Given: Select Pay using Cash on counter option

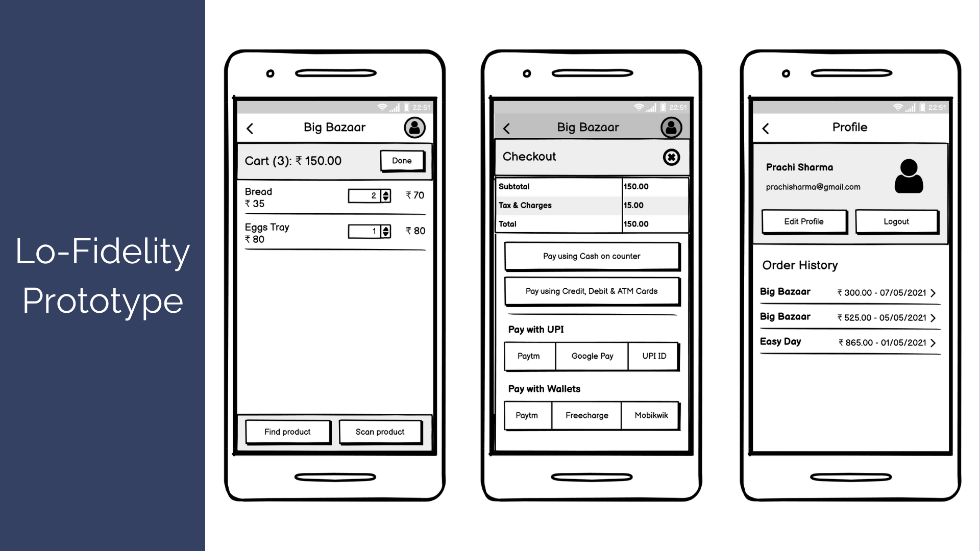Looking at the screenshot, I should coord(591,256).
